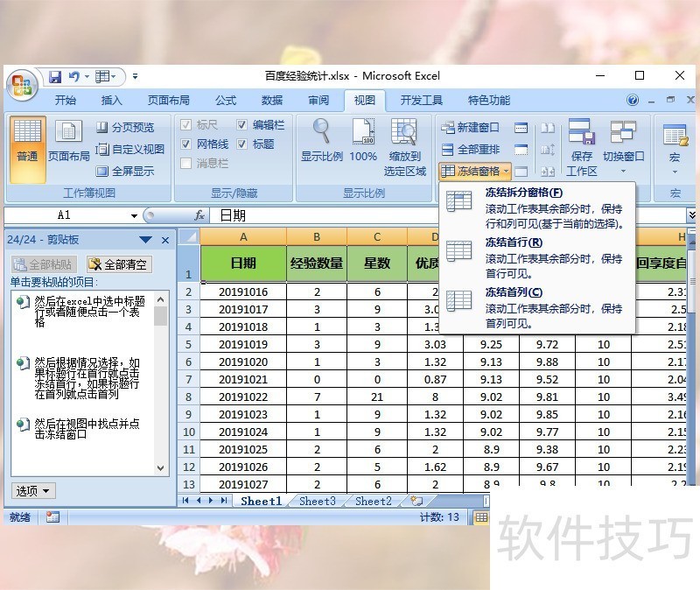Switch to Sheet3 tab
Viewport: 700px width, 590px height.
[x=318, y=501]
